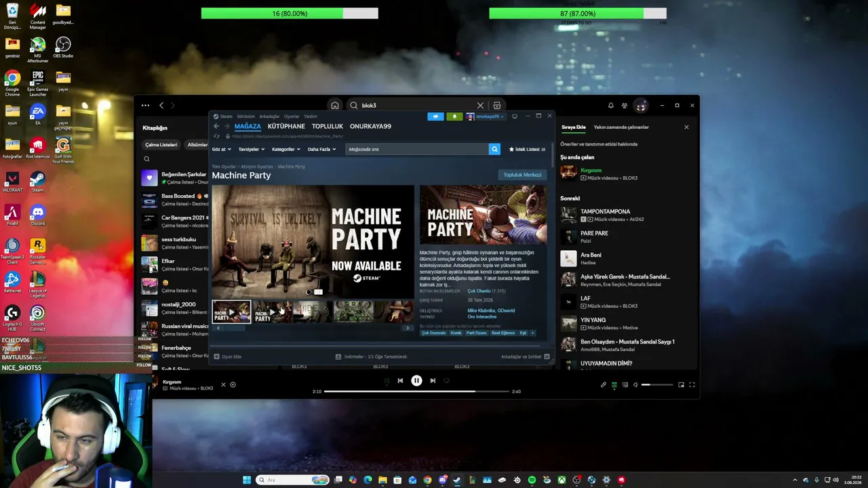Open İstek Listesi wishlist
Image resolution: width=868 pixels, height=488 pixels.
(x=528, y=149)
